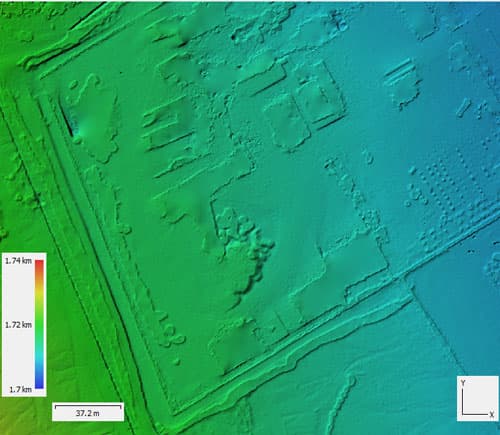
Task: Click the 1.72 km legend label
Action: click(x=18, y=325)
